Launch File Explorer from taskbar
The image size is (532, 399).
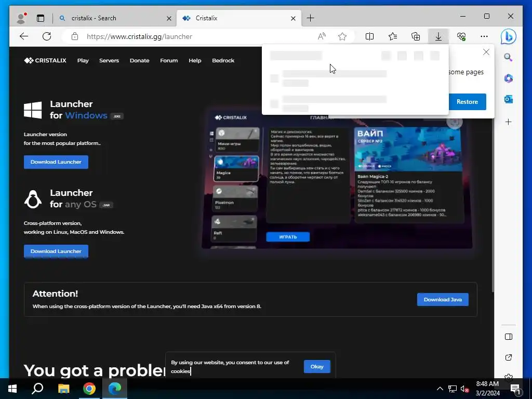click(x=63, y=389)
